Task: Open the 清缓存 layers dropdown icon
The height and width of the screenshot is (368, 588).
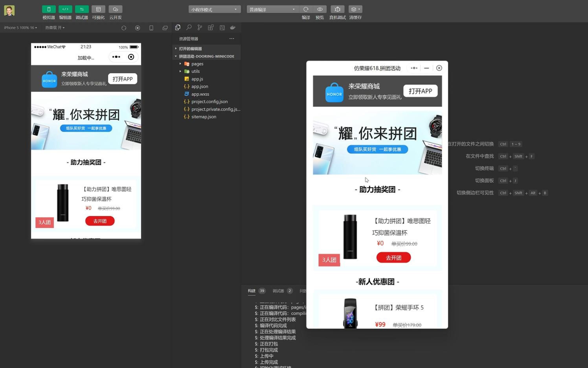Action: (x=355, y=9)
